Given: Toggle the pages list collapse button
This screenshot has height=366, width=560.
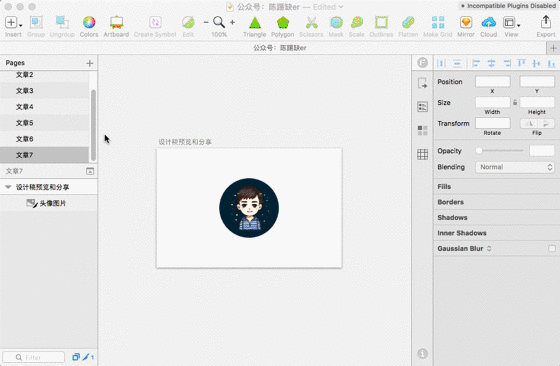Looking at the screenshot, I should point(90,171).
